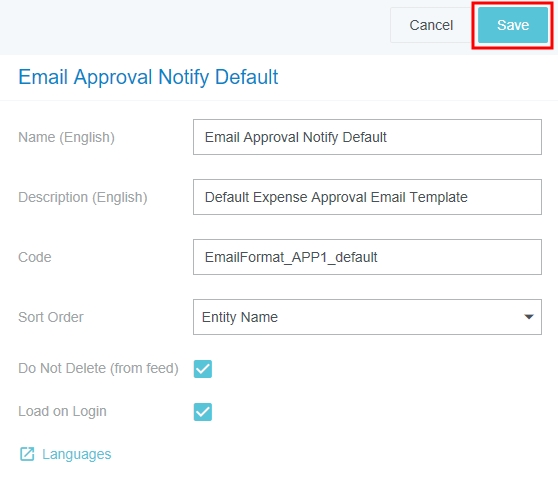Click the Do Not Delete (from feed) label

[x=98, y=369]
